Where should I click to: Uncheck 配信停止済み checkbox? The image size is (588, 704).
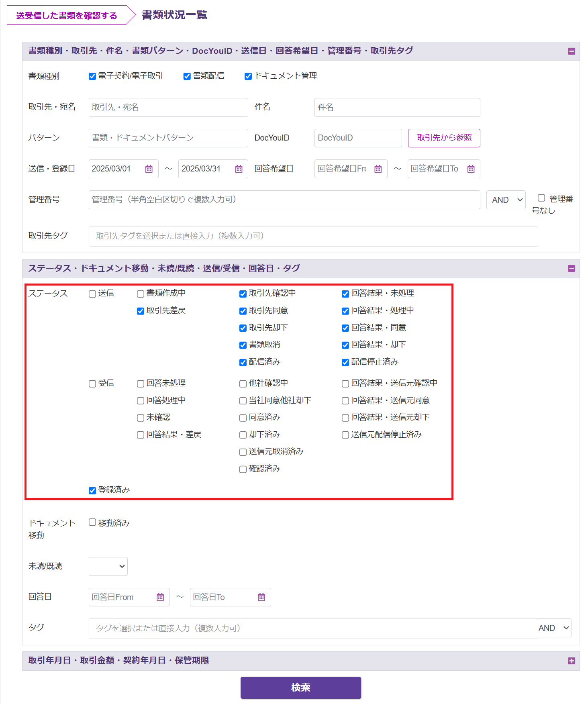click(x=345, y=363)
